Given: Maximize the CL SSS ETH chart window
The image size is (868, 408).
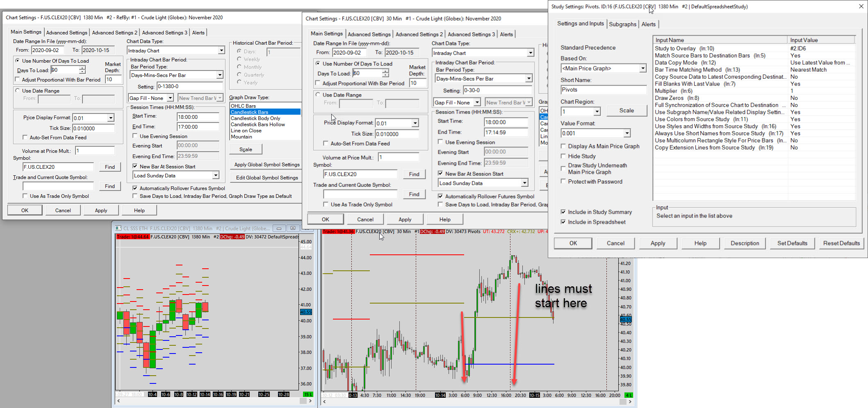Looking at the screenshot, I should pos(293,228).
